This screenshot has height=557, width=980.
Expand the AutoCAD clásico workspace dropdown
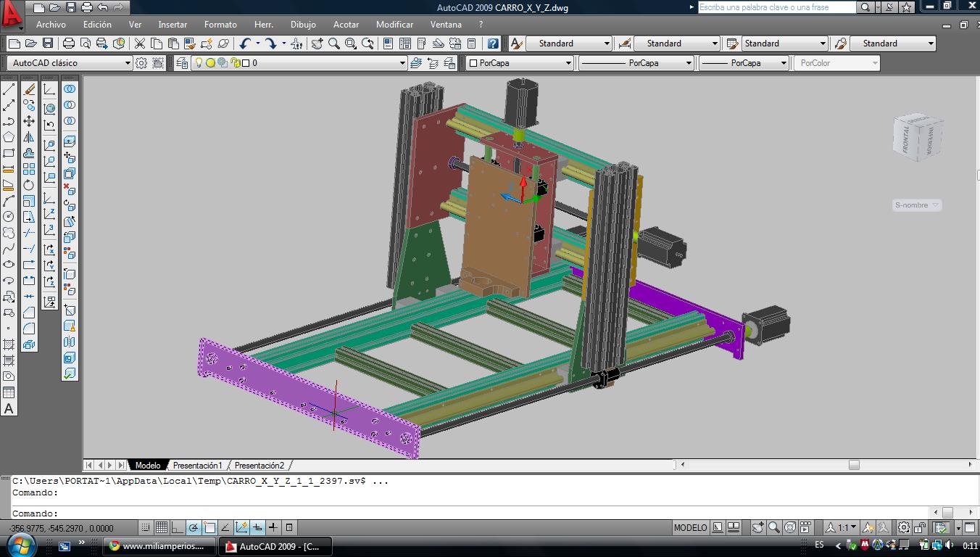click(128, 63)
